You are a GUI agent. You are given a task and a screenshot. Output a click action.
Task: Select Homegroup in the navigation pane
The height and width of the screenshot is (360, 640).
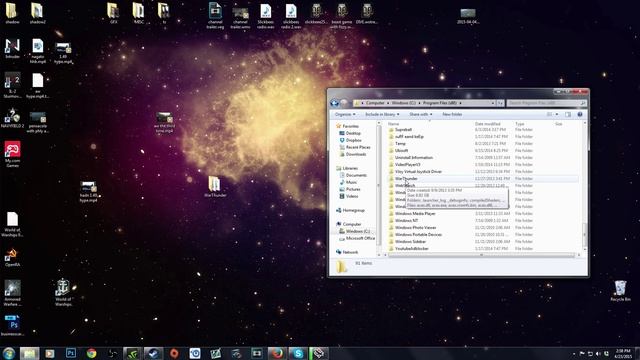tap(350, 210)
